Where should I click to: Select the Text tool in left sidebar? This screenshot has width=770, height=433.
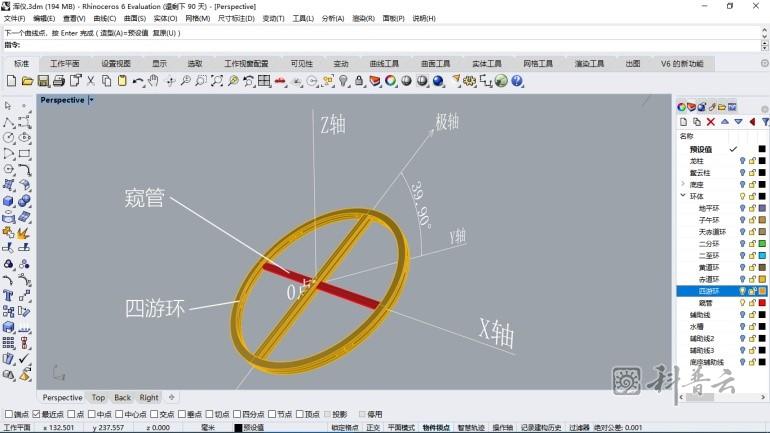8,296
